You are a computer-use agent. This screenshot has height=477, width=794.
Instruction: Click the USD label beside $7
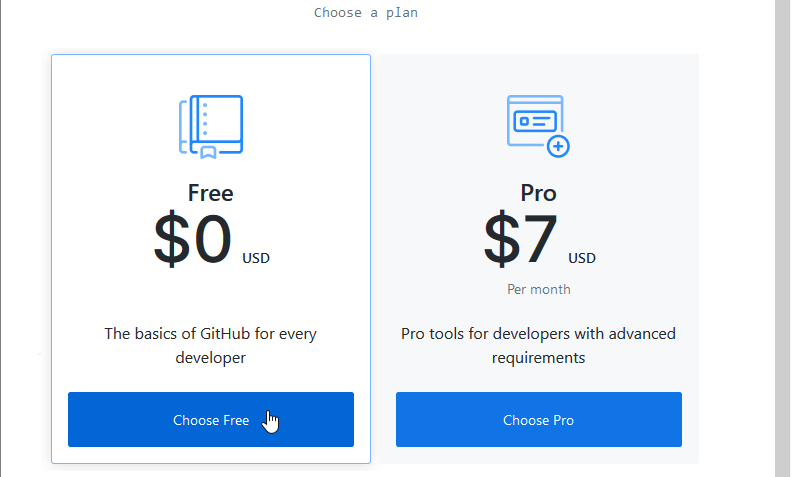(x=582, y=258)
